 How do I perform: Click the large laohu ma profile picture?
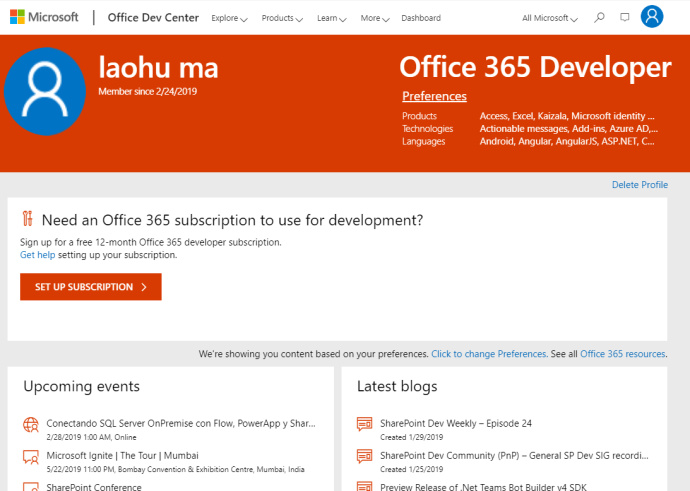tap(45, 91)
